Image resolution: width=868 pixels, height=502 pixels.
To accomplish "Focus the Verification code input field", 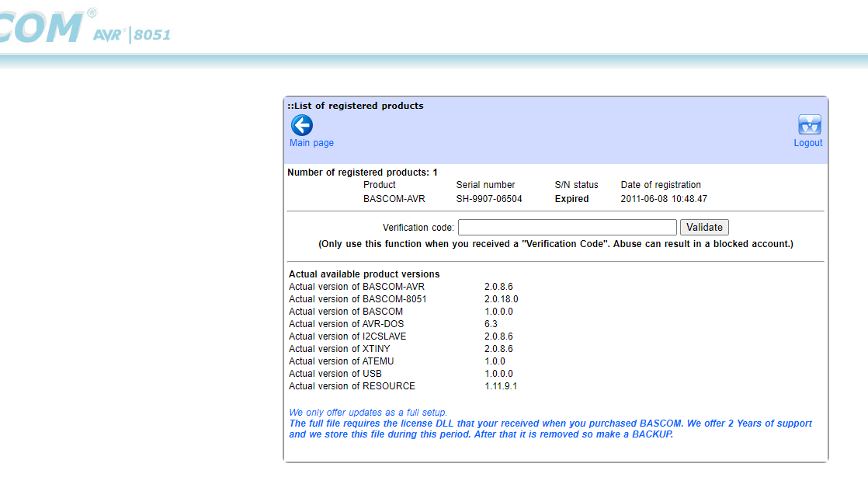I will coord(567,227).
